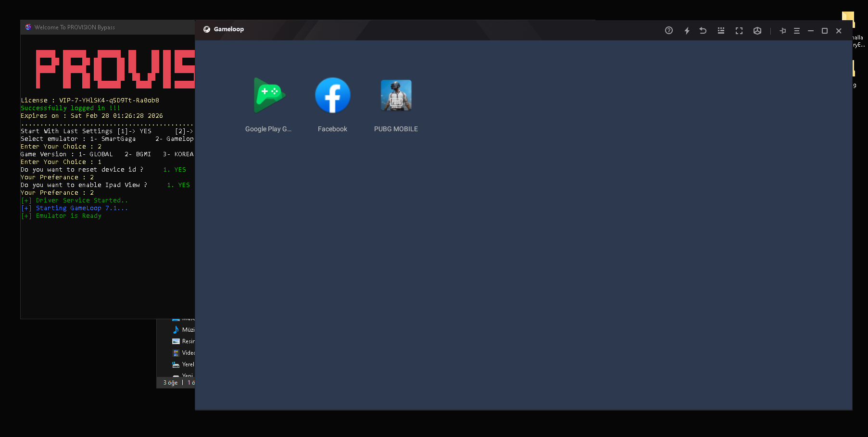Image resolution: width=868 pixels, height=437 pixels.
Task: Click the lightning bolt boost icon
Action: (687, 30)
